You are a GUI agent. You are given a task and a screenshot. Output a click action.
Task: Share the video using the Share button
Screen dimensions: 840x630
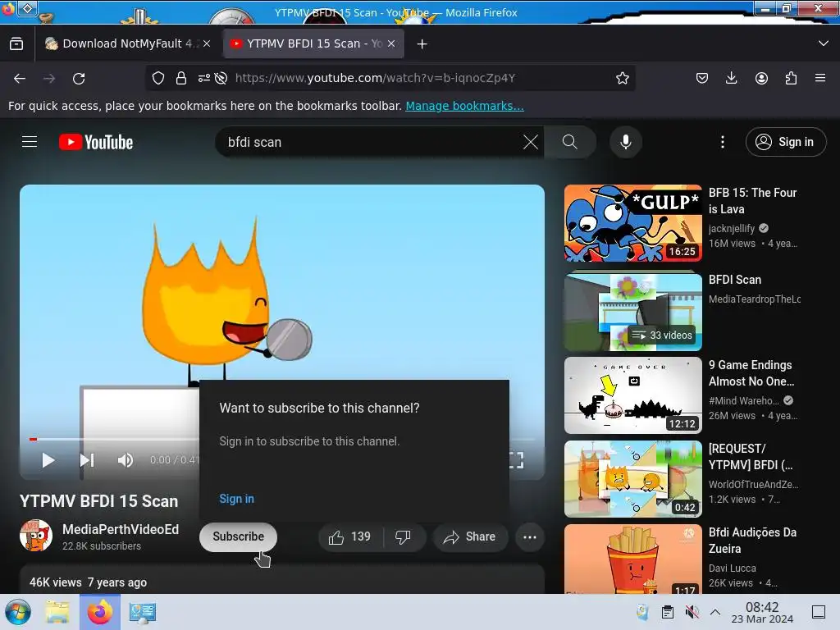[470, 536]
